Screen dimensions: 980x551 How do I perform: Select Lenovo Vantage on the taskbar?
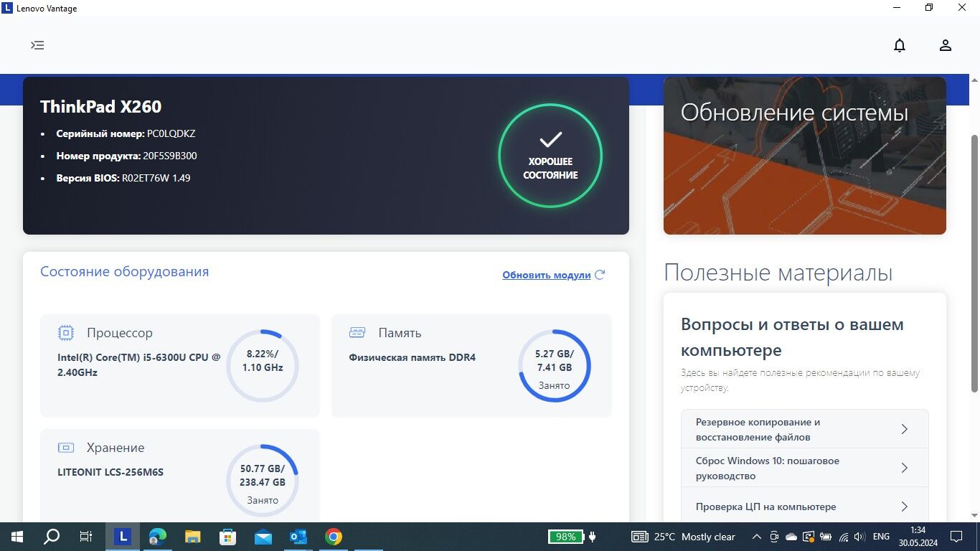123,537
